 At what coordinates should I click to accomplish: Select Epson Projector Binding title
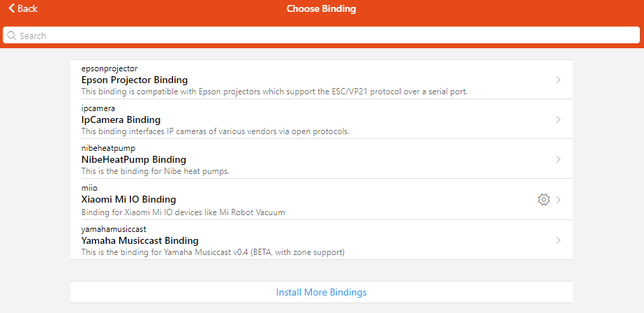(x=134, y=80)
